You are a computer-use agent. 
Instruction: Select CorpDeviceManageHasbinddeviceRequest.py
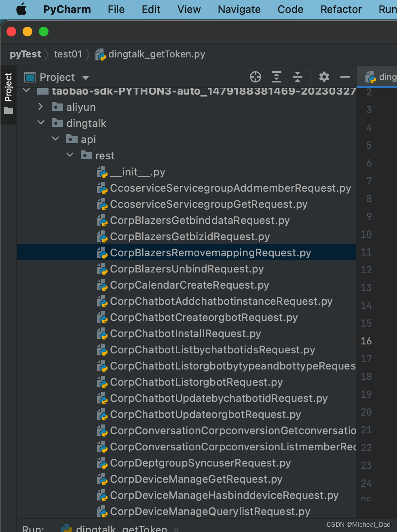tap(224, 495)
